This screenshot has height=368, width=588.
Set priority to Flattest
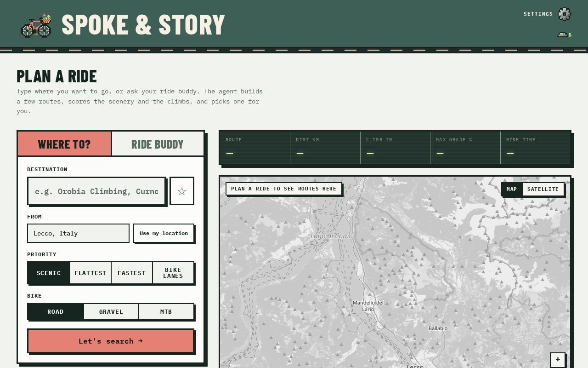coord(90,273)
